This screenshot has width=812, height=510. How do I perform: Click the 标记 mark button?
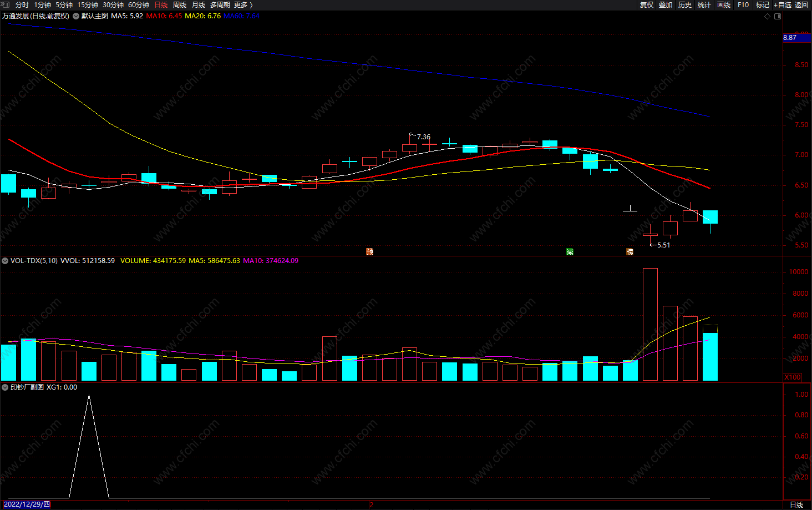(763, 4)
